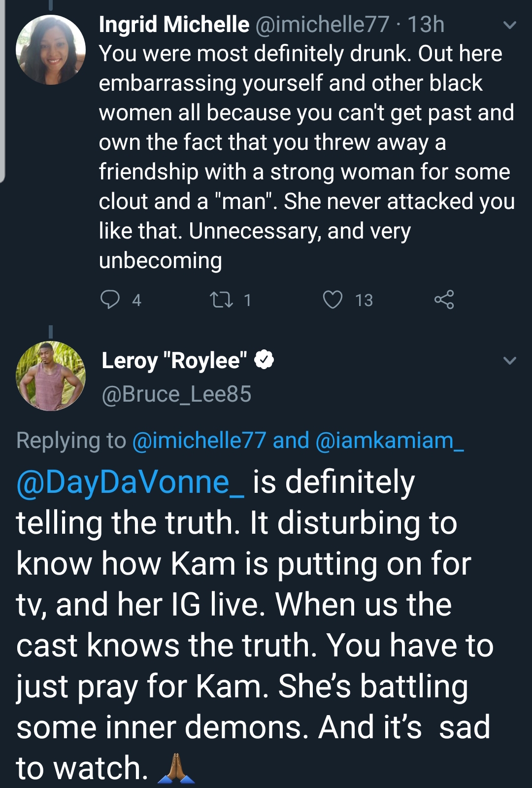Screen dimensions: 532x788
Task: Expand options chevron on Ingrid's tweet
Action: click(510, 25)
